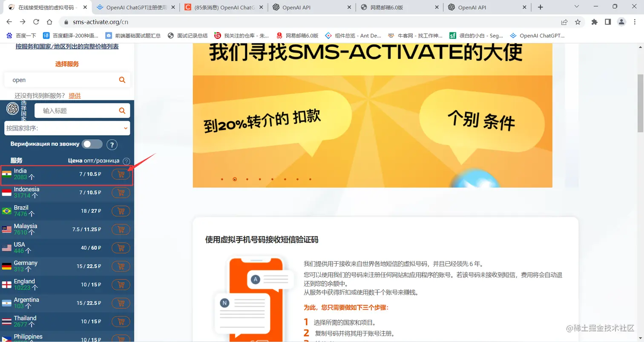Open 很白的小白 Seg... bookmark
Viewport: 644px width, 342px height.
point(476,36)
